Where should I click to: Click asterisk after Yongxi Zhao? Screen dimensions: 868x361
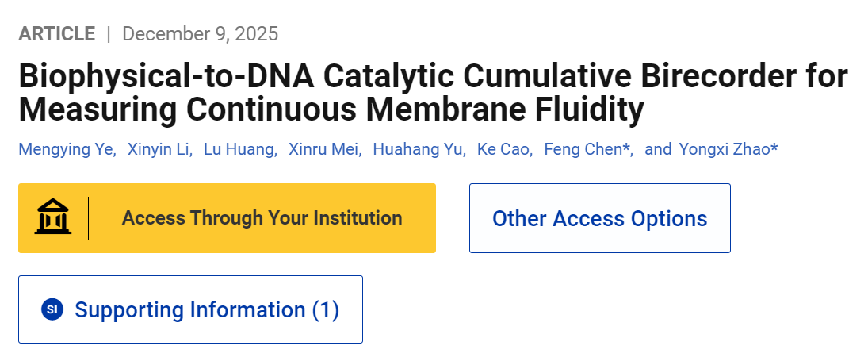(x=774, y=148)
